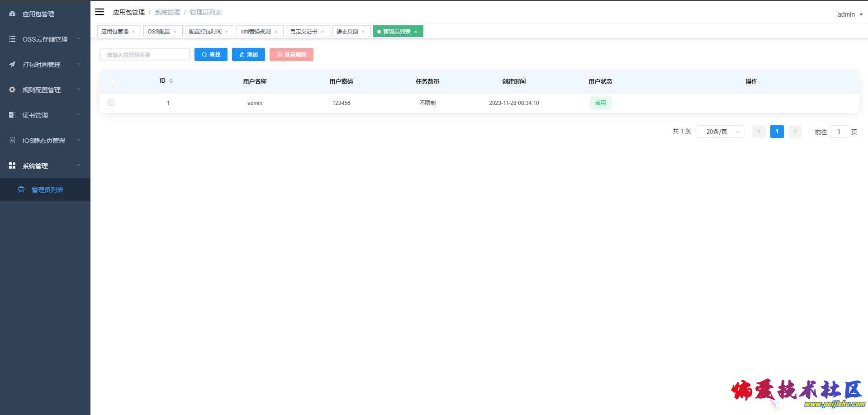
Task: Click the ID column sort arrows
Action: tap(171, 81)
